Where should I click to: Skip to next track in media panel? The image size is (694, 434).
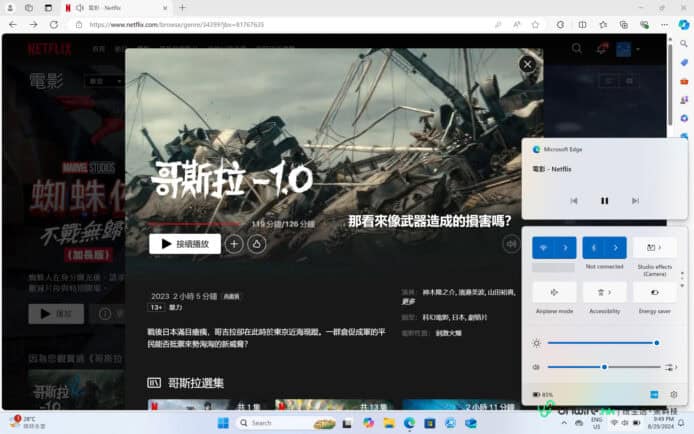click(635, 201)
